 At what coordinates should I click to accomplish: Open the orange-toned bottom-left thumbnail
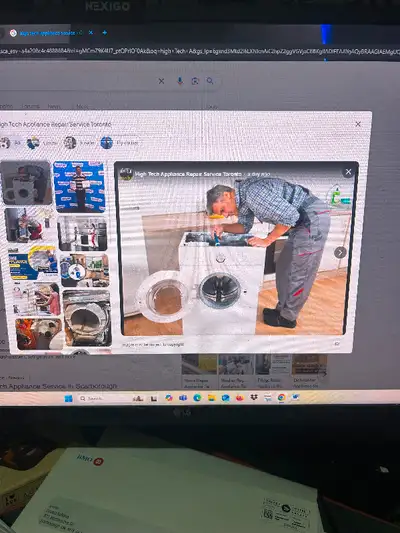point(39,334)
